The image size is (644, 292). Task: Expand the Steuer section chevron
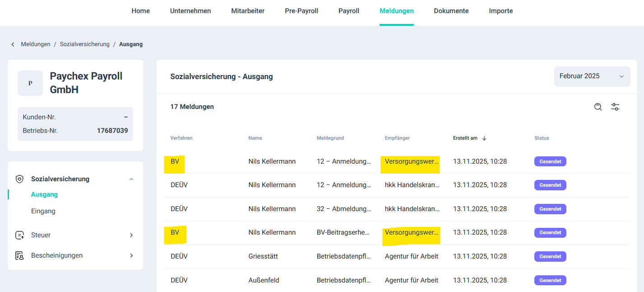coord(131,235)
